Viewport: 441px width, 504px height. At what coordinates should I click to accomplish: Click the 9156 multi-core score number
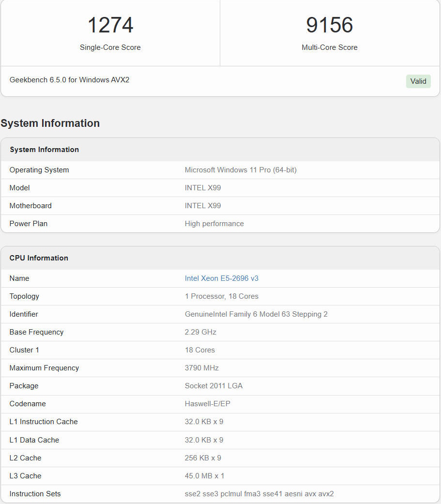tap(329, 25)
